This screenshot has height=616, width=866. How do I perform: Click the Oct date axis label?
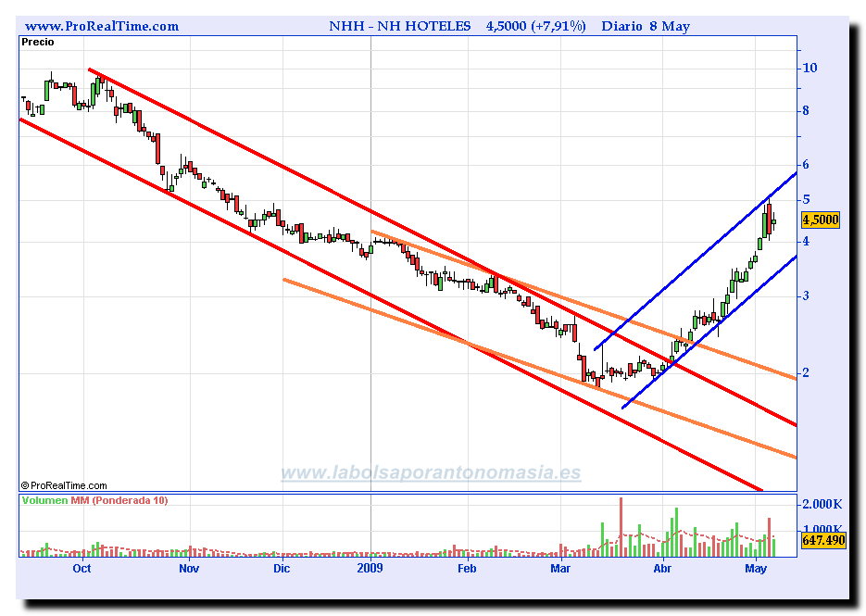pyautogui.click(x=82, y=569)
